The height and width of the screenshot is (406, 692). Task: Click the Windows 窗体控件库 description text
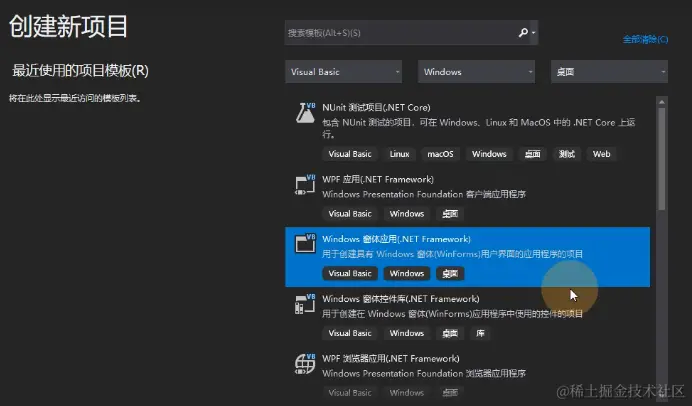click(x=452, y=314)
